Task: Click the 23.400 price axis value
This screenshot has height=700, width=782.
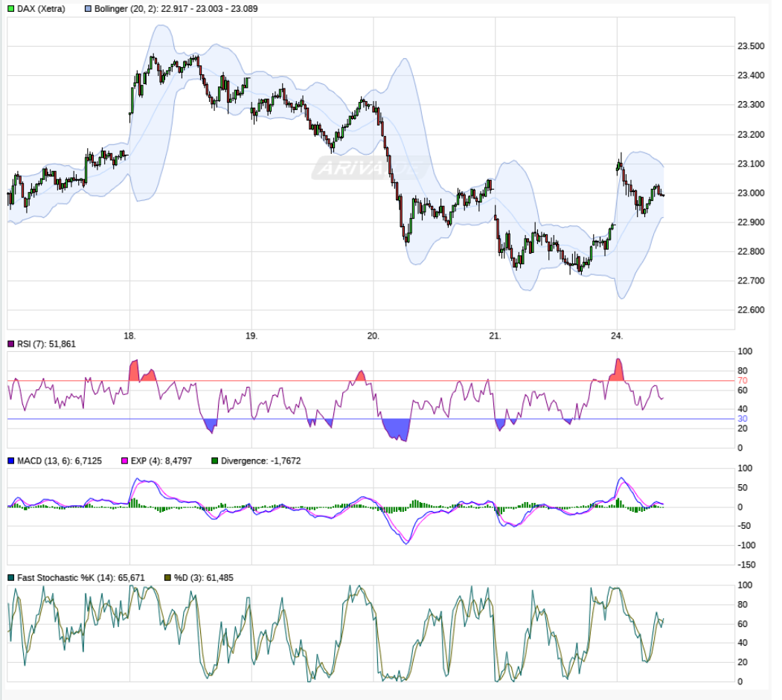Action: 751,75
